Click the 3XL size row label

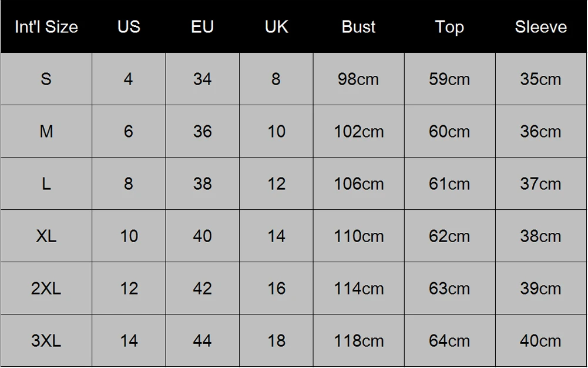click(x=46, y=340)
